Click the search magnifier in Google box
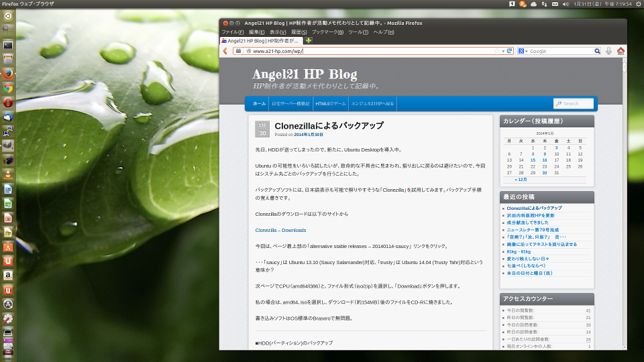This screenshot has height=362, width=644. coord(597,52)
